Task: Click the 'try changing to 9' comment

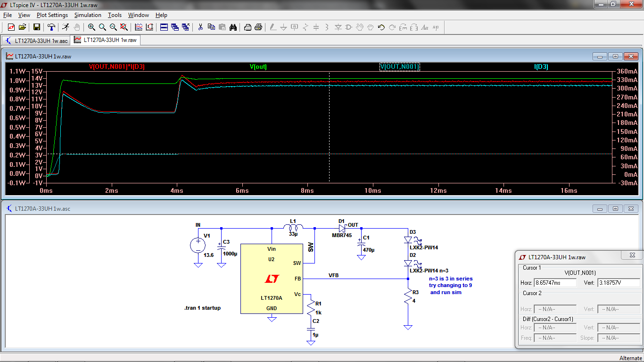Action: pyautogui.click(x=450, y=285)
